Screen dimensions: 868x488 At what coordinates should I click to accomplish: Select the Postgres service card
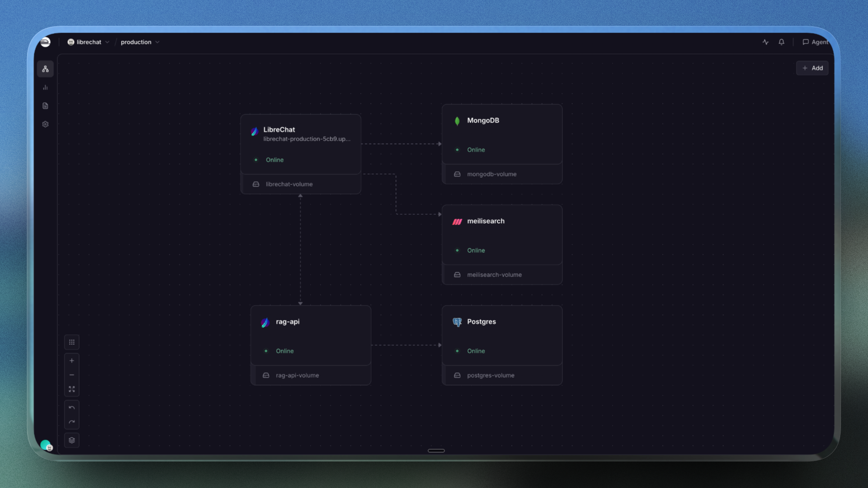[x=502, y=336]
